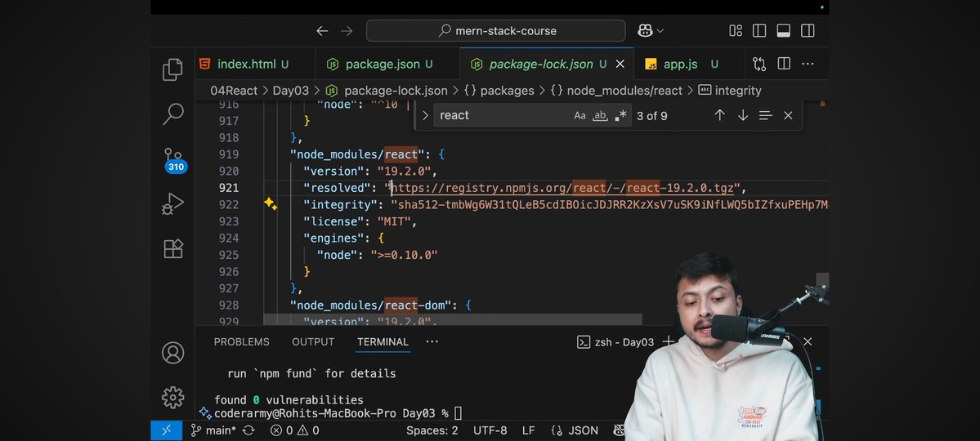Toggle secondary side bar visibility
The height and width of the screenshot is (441, 980).
click(808, 30)
